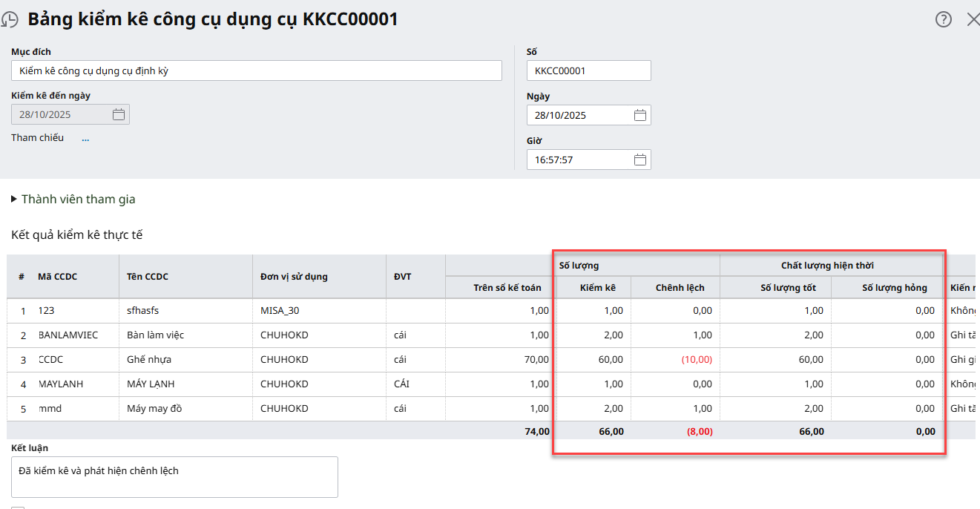Open the help question mark icon

[x=943, y=20]
